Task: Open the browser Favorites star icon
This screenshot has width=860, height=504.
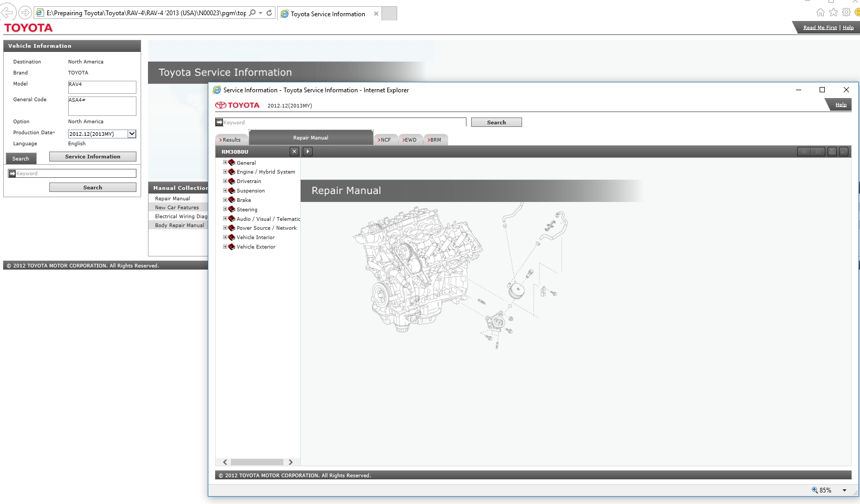Action: coord(833,13)
